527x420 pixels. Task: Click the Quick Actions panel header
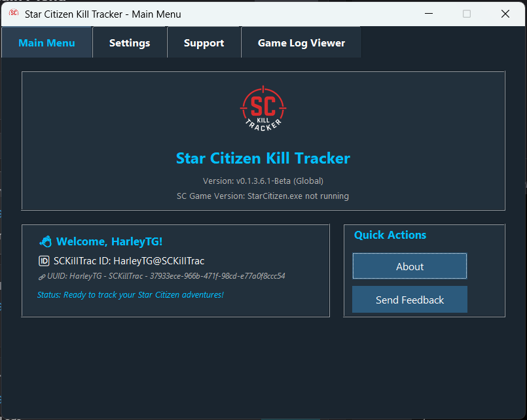pyautogui.click(x=390, y=235)
